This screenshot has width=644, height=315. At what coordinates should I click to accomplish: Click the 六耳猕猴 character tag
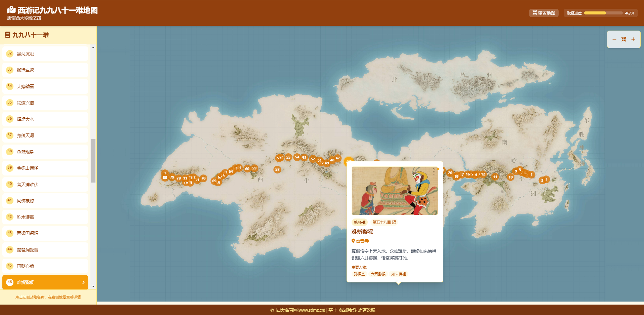coord(378,274)
